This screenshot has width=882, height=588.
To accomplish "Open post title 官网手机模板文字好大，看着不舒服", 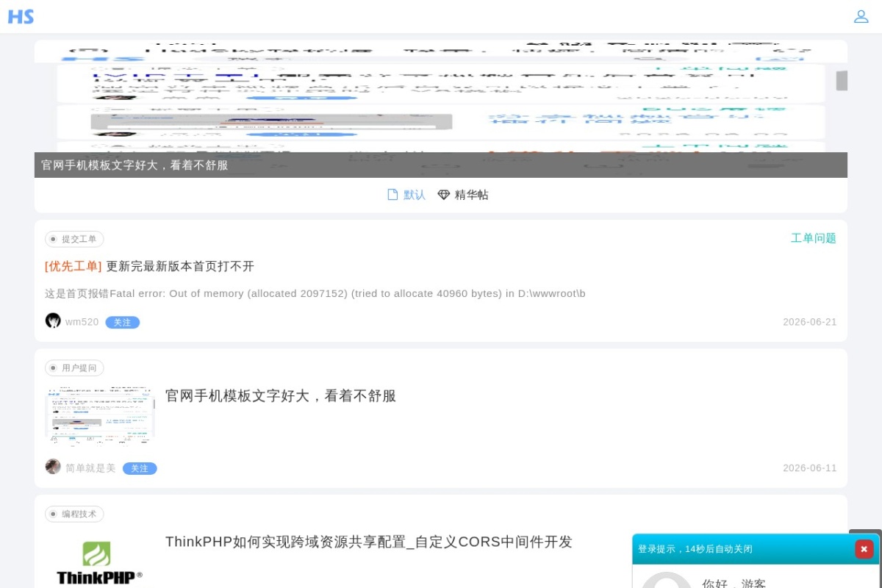I will (281, 395).
